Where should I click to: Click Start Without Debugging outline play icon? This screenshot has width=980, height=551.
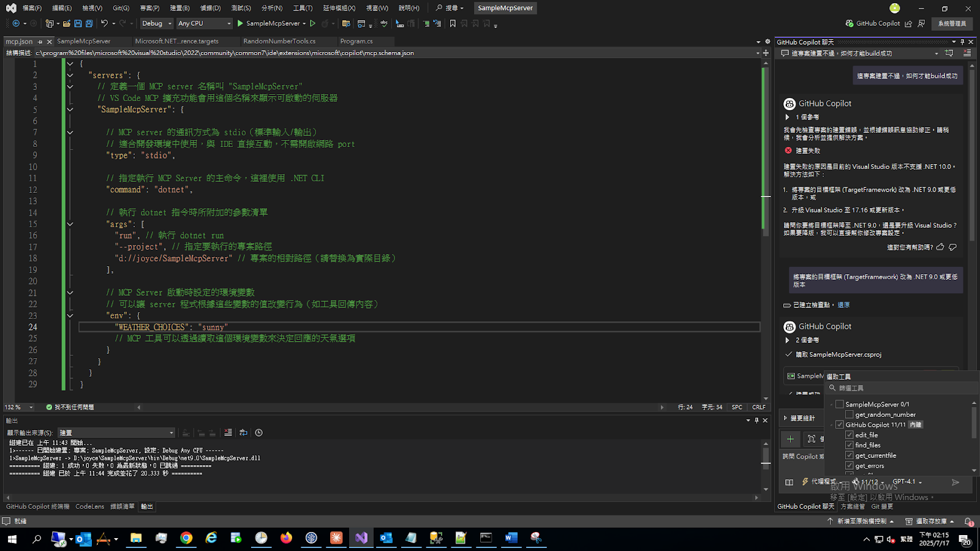[x=312, y=23]
